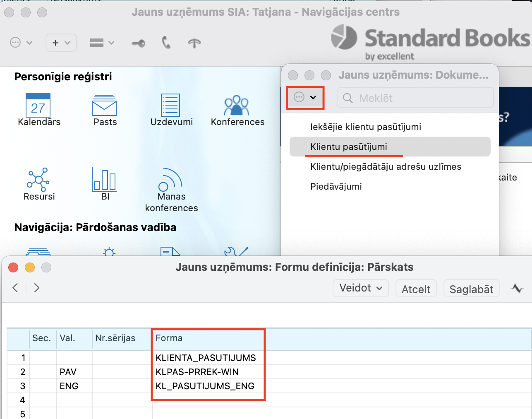Open the Manas konferences icon
532x419 pixels.
click(170, 181)
